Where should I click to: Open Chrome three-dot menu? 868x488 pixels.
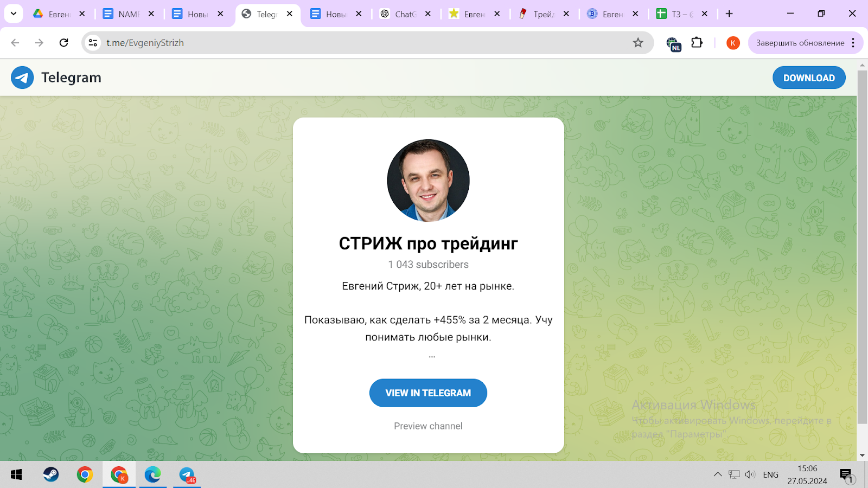[853, 43]
